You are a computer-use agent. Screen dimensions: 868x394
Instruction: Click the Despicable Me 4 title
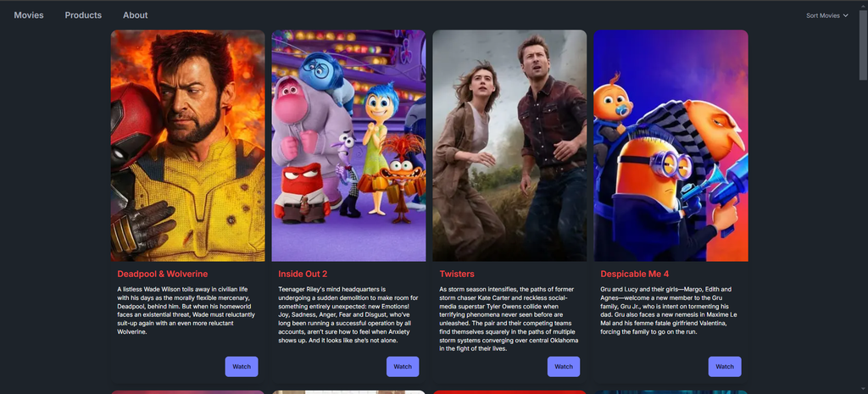(634, 274)
